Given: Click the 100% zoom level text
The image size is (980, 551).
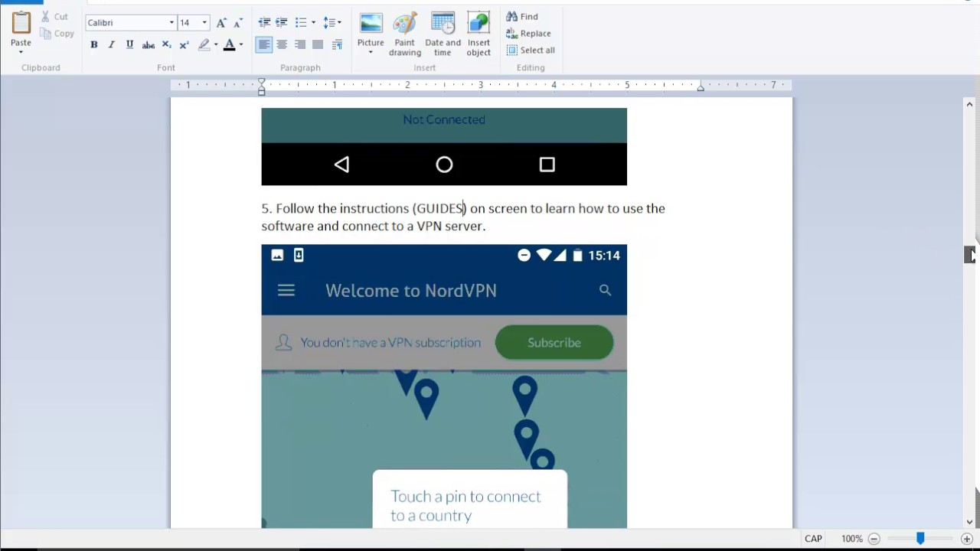Looking at the screenshot, I should pyautogui.click(x=852, y=539).
